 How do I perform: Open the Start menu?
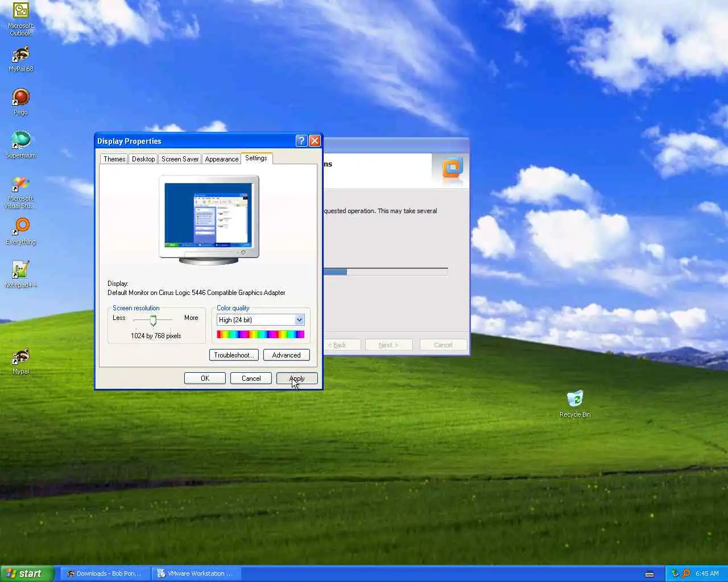tap(27, 573)
